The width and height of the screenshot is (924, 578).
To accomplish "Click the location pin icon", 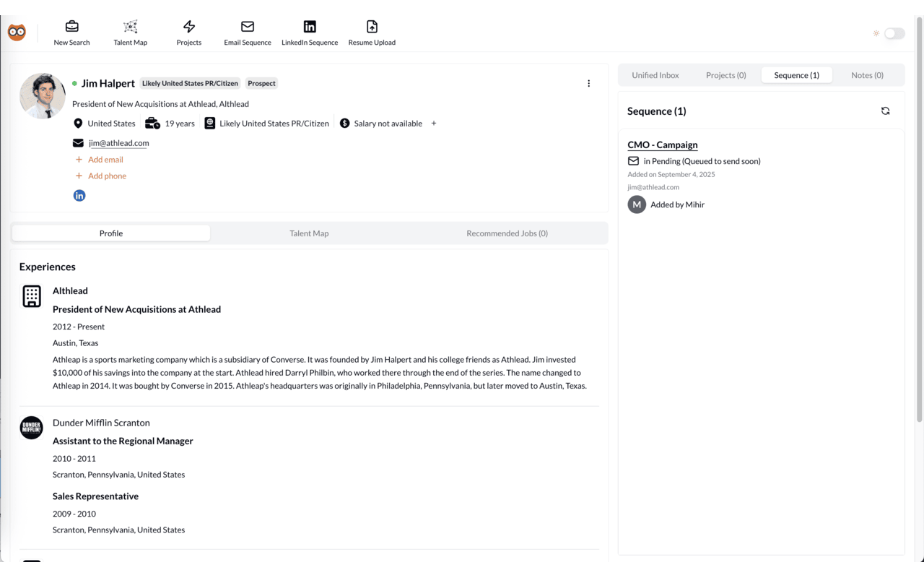I will (x=78, y=124).
